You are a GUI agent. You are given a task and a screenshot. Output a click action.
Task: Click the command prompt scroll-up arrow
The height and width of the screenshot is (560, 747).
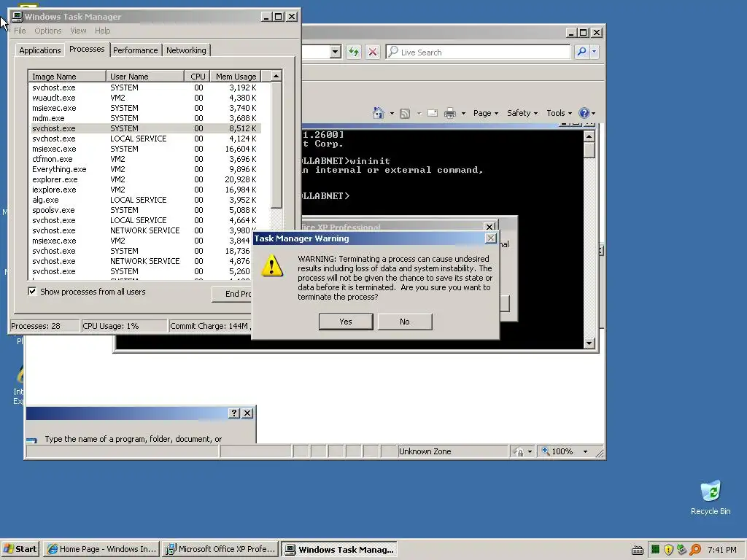click(589, 136)
